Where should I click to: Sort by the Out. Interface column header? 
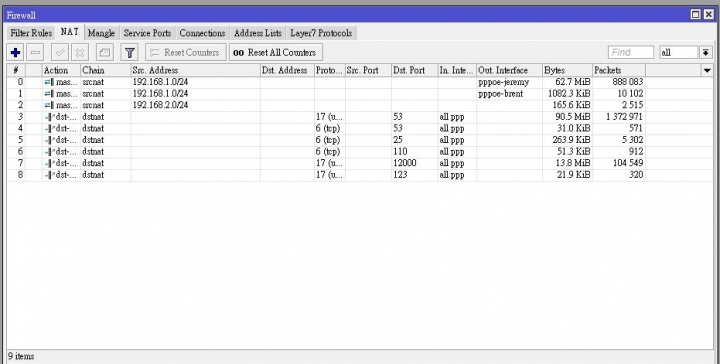pos(509,70)
